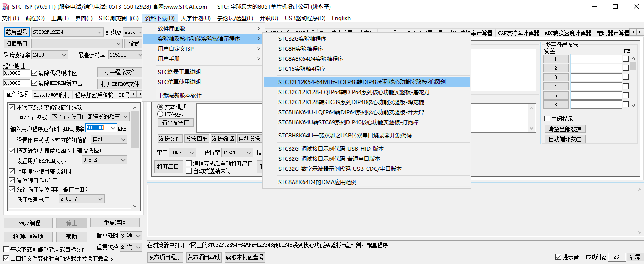Select STC32G实验箱程序 submenu item
Screen dimensions: 644x264
pyautogui.click(x=367, y=39)
